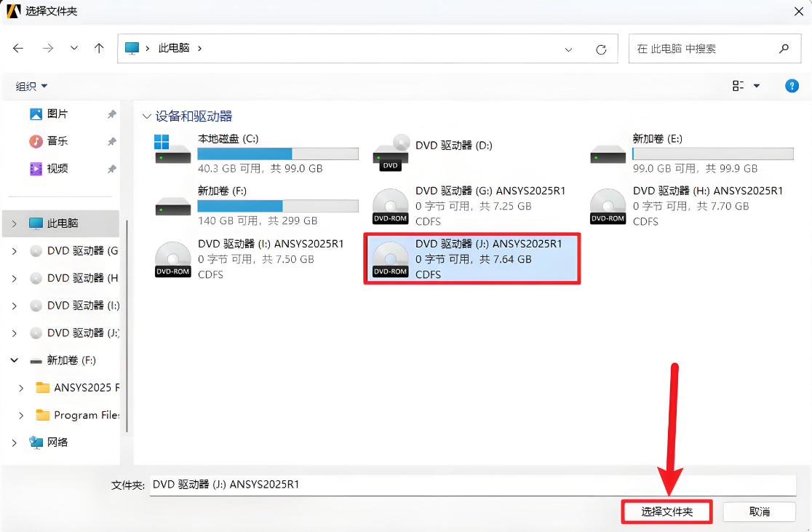The image size is (812, 532).
Task: Select DVD 驱动器 (H:) ANSYS2025R1 disc icon
Action: (x=608, y=206)
